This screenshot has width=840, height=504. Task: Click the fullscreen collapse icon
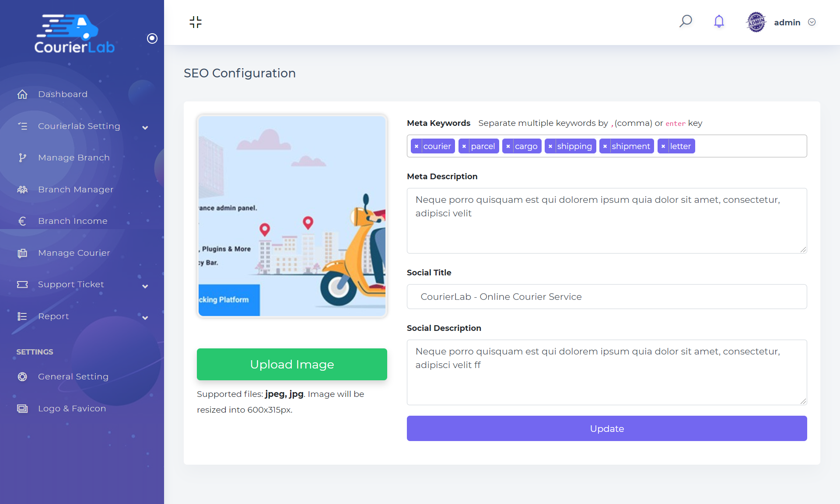tap(196, 22)
